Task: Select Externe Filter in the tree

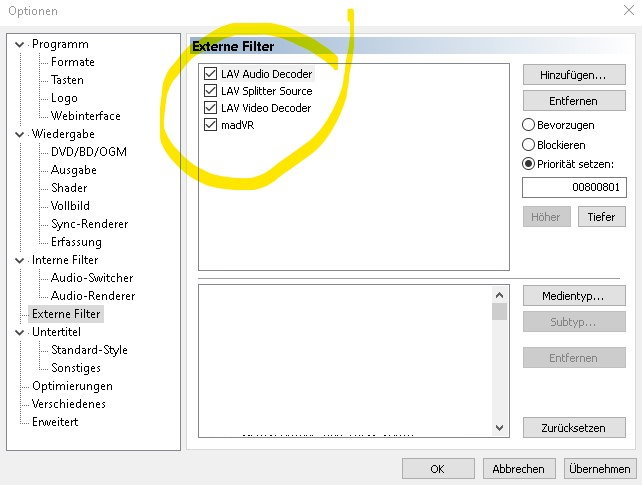Action: click(66, 314)
